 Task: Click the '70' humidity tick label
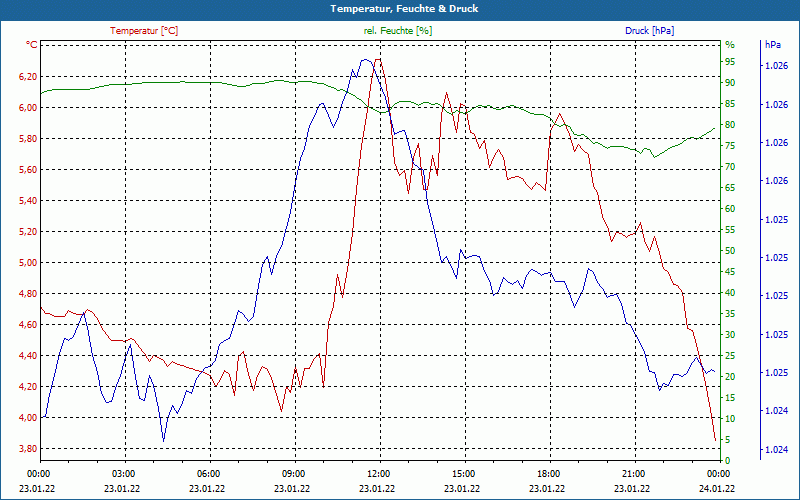(x=730, y=167)
